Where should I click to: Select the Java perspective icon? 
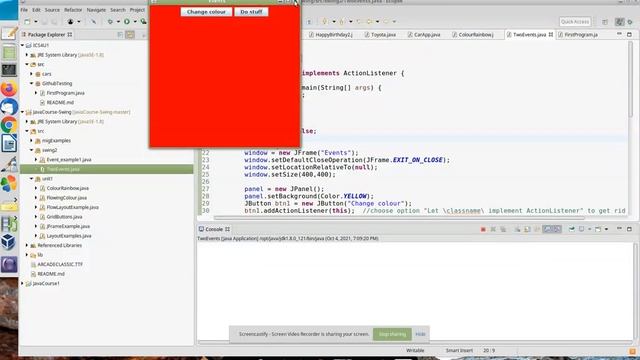click(x=620, y=22)
